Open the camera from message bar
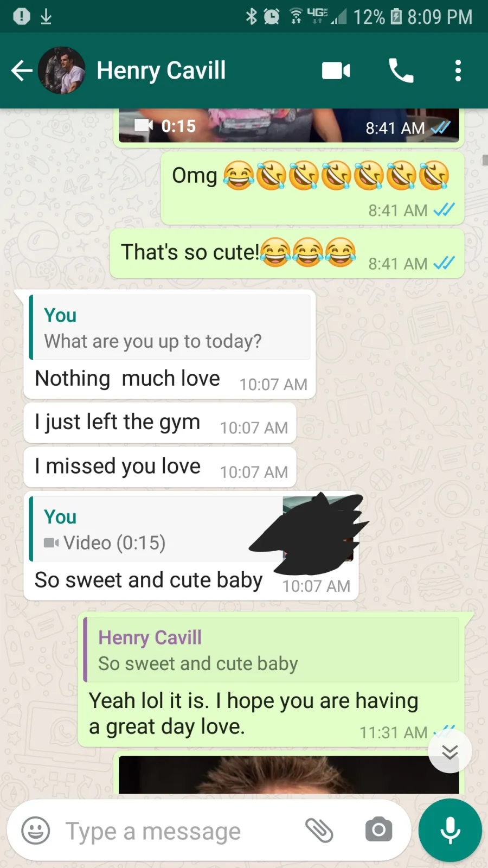The image size is (488, 868). [378, 830]
